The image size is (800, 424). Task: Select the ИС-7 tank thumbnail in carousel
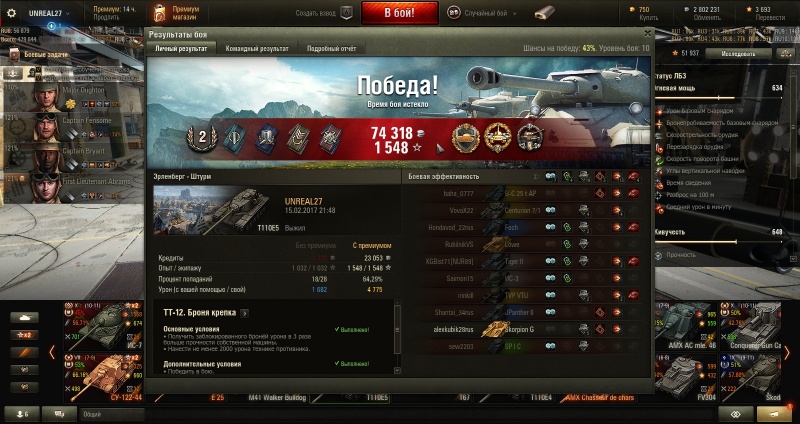click(x=103, y=326)
